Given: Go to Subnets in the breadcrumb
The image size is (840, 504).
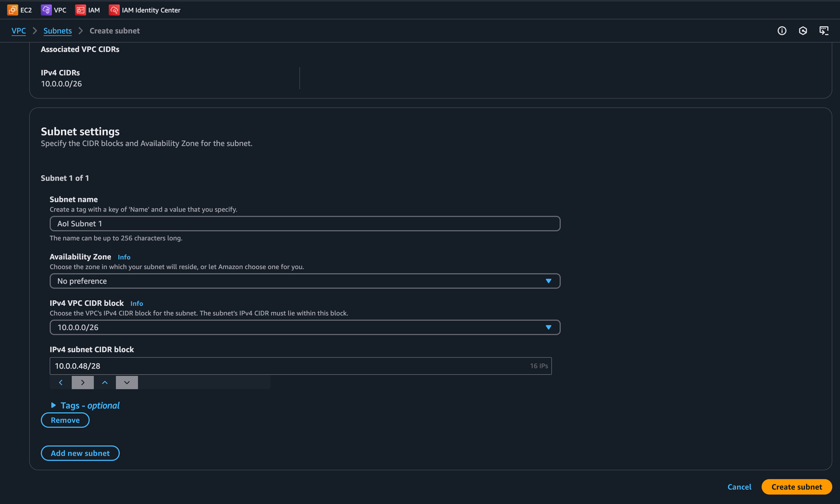Looking at the screenshot, I should [58, 31].
